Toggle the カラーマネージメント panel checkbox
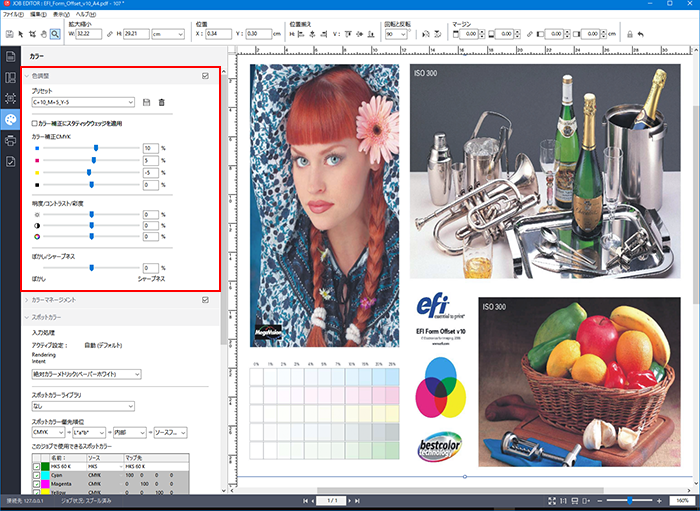This screenshot has height=511, width=700. pos(205,300)
